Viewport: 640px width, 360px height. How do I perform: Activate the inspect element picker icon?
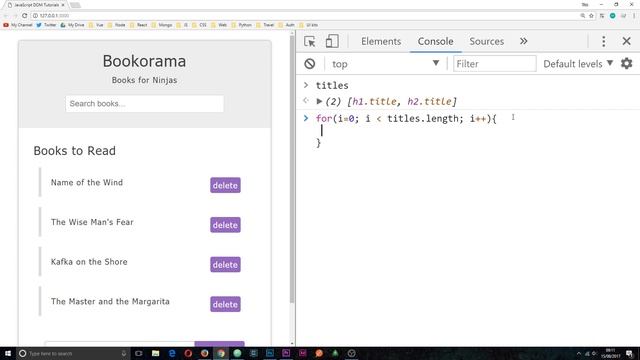310,41
